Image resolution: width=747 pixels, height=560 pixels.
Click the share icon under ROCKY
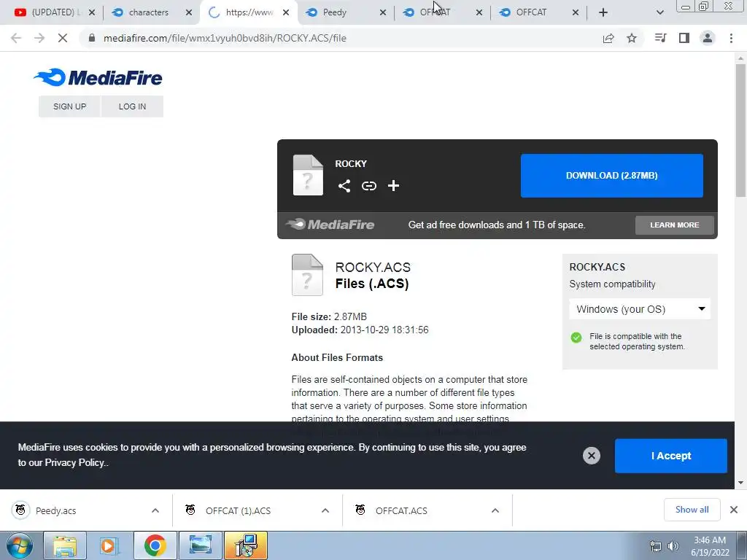click(344, 186)
